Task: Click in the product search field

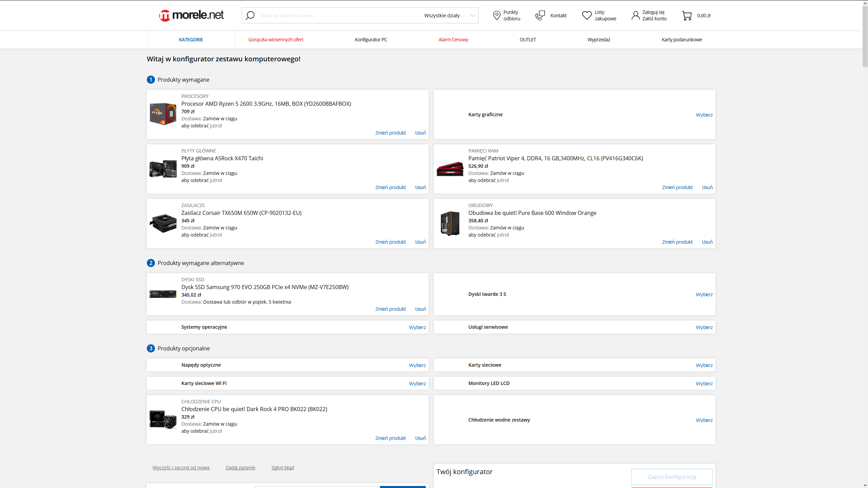Action: pyautogui.click(x=336, y=16)
